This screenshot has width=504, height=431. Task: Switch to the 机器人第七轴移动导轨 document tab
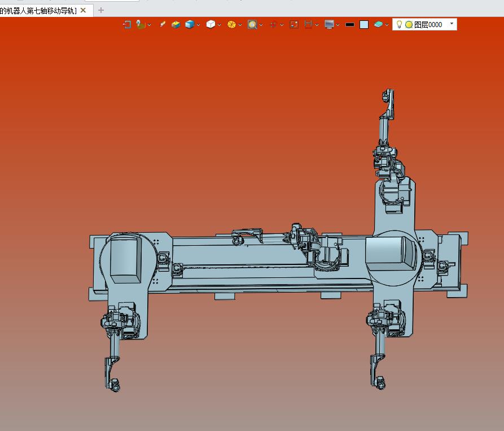tap(38, 10)
